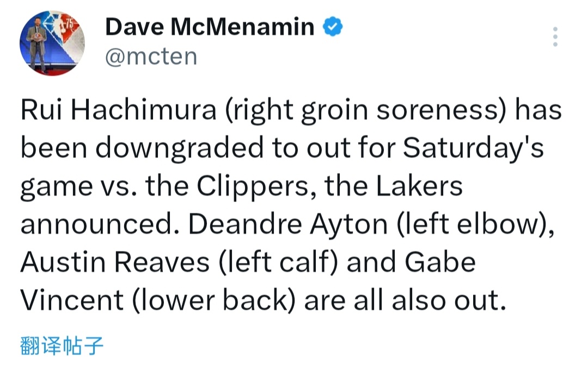The height and width of the screenshot is (371, 588).
Task: Click the text '(left calf)'
Action: 278,262
